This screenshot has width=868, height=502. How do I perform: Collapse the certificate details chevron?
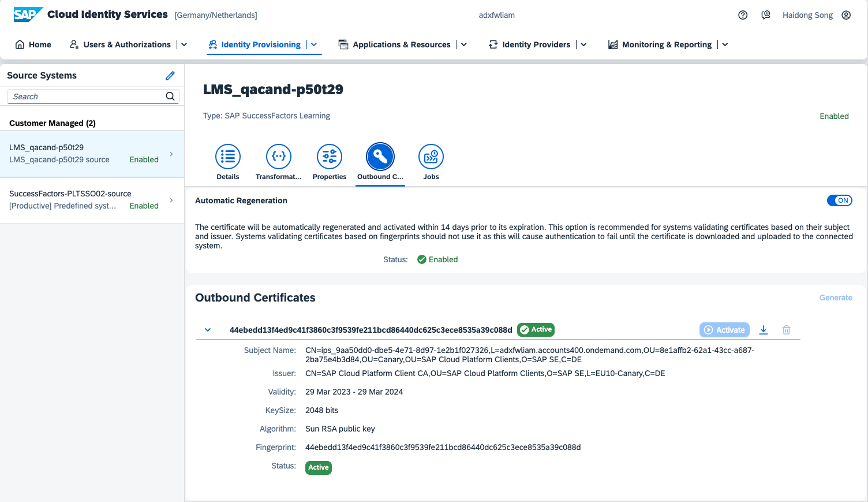(208, 330)
